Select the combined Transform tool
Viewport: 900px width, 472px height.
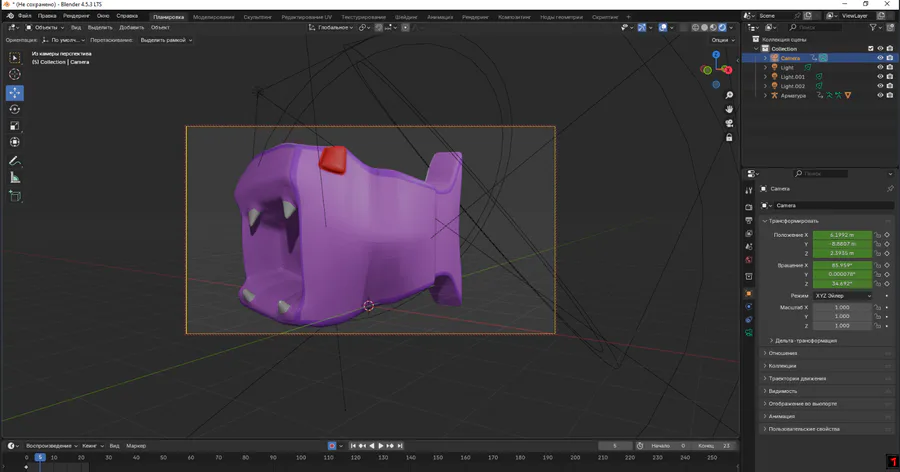[15, 142]
